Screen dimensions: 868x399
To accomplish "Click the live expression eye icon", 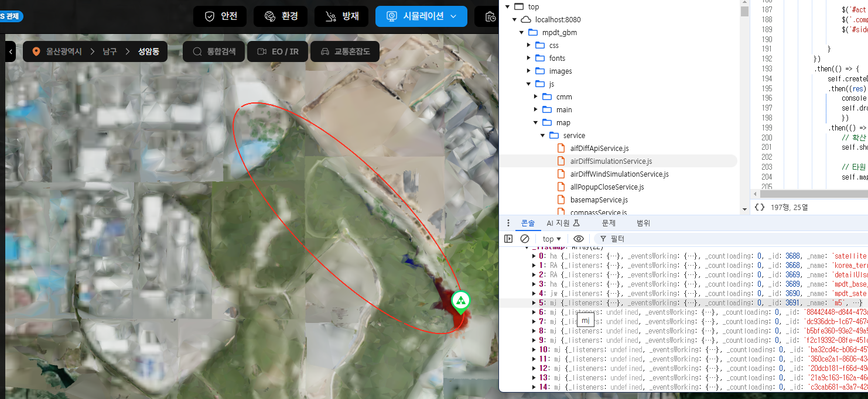I will 579,239.
